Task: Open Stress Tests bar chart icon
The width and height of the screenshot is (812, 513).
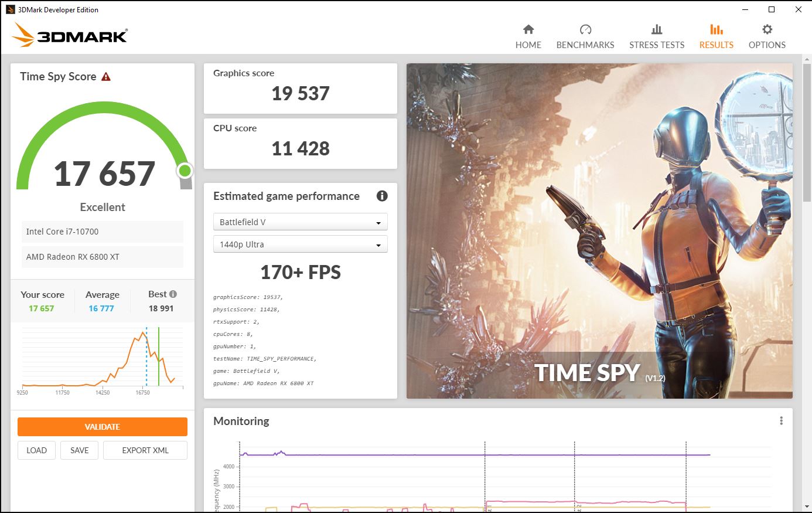Action: (656, 30)
